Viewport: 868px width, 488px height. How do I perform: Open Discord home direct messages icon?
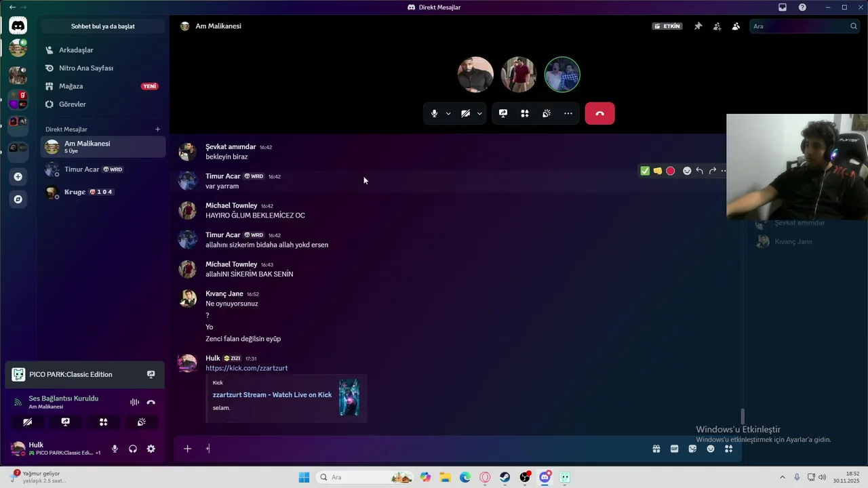(x=18, y=26)
